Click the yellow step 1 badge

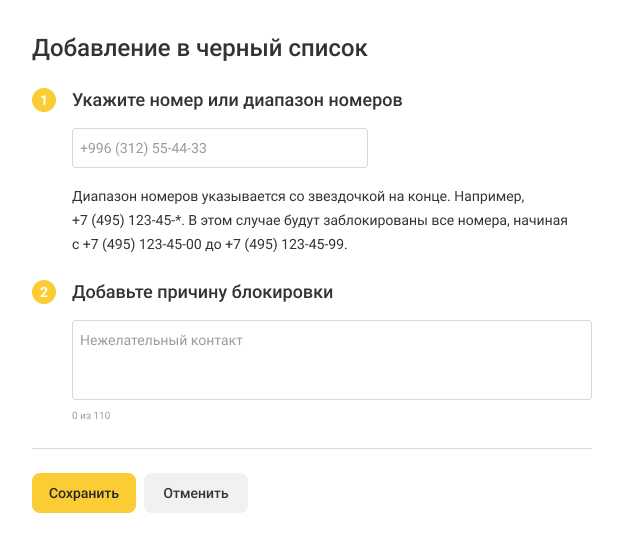pyautogui.click(x=44, y=101)
